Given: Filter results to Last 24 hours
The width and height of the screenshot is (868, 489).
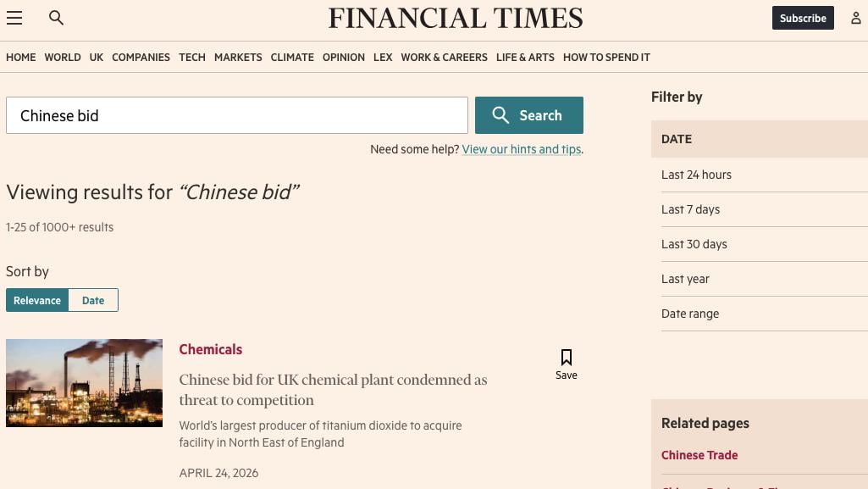Looking at the screenshot, I should (x=696, y=175).
